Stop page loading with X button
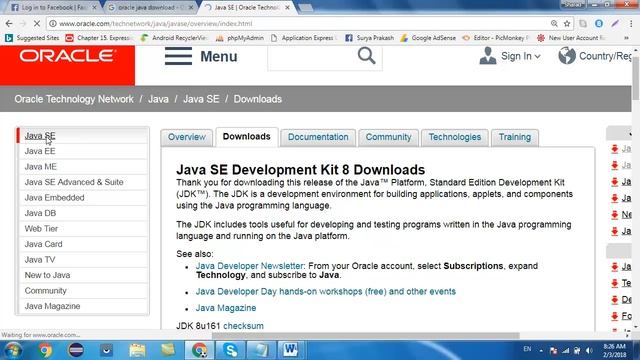640x360 pixels. (x=36, y=24)
